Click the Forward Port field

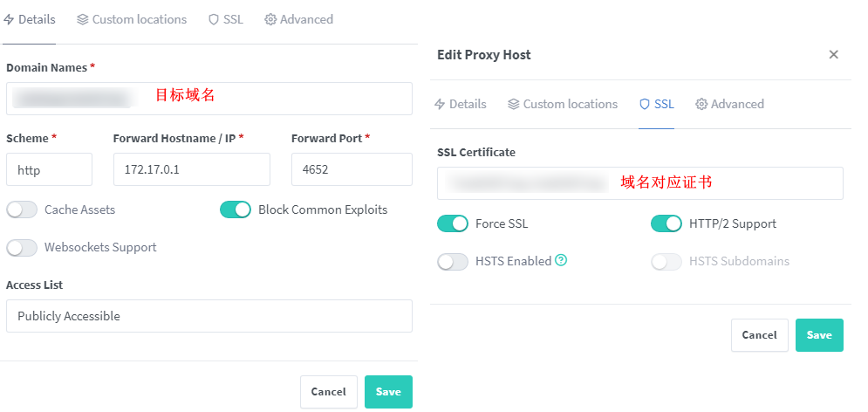tap(351, 170)
